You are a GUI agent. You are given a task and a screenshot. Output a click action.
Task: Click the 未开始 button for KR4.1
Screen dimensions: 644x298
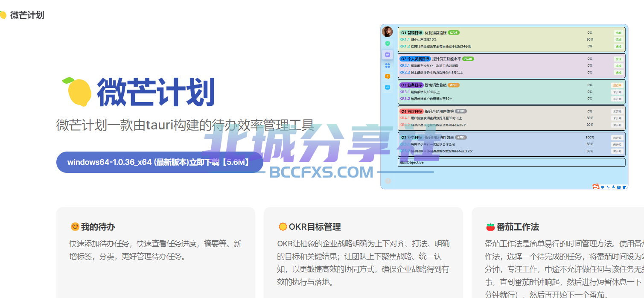coord(617,118)
